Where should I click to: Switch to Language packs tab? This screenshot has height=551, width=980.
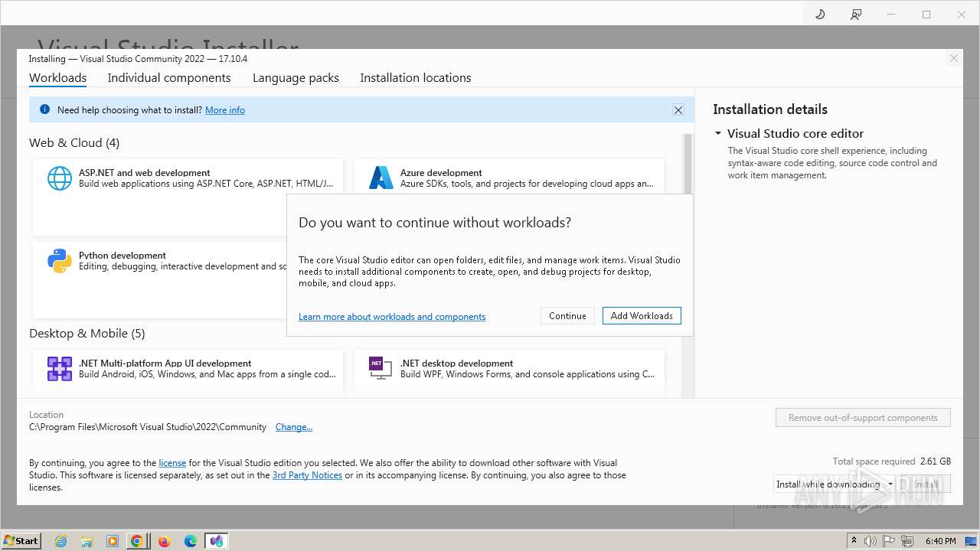(x=296, y=78)
